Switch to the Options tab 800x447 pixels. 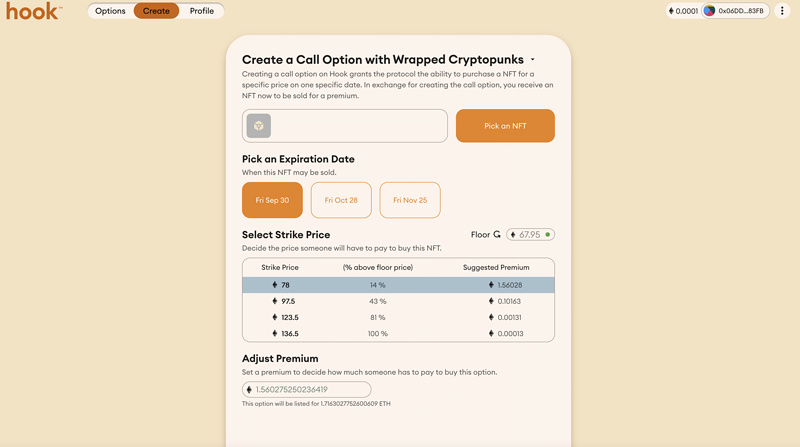[x=110, y=11]
